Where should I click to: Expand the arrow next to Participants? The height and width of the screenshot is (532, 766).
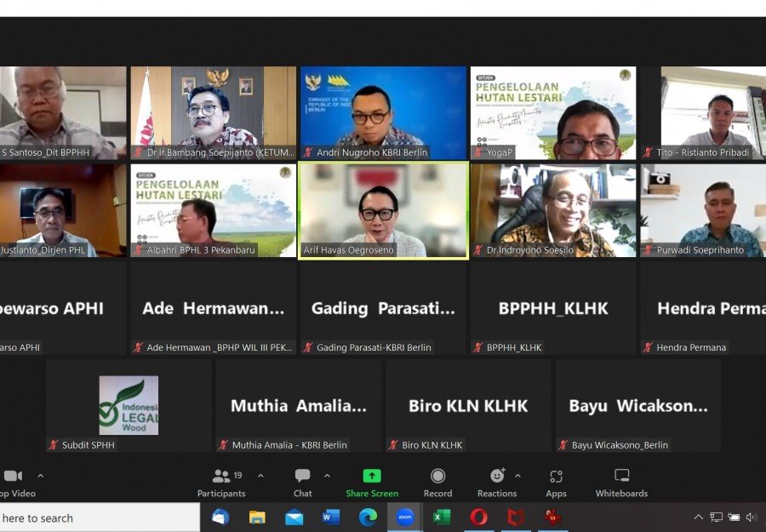[260, 476]
